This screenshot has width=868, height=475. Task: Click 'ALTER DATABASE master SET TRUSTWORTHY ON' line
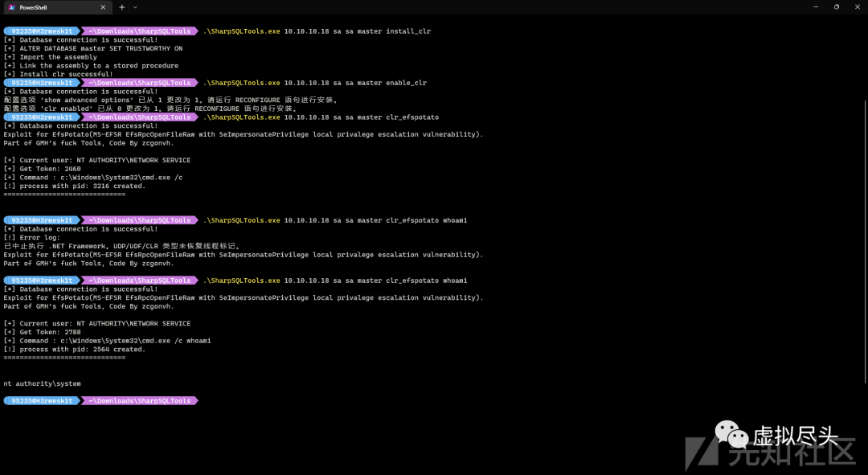point(93,48)
